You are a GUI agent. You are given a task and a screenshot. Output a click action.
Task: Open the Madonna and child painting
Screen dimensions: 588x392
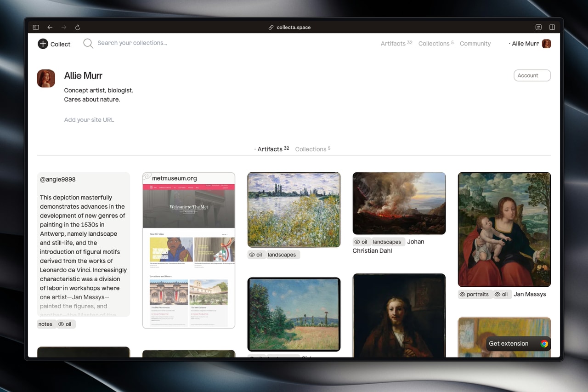tap(504, 230)
